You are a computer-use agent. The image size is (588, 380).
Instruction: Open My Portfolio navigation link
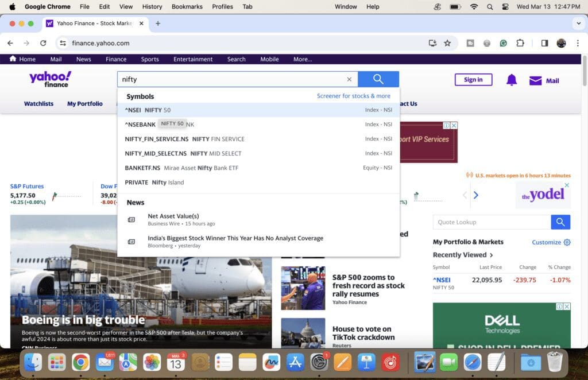[x=85, y=104]
